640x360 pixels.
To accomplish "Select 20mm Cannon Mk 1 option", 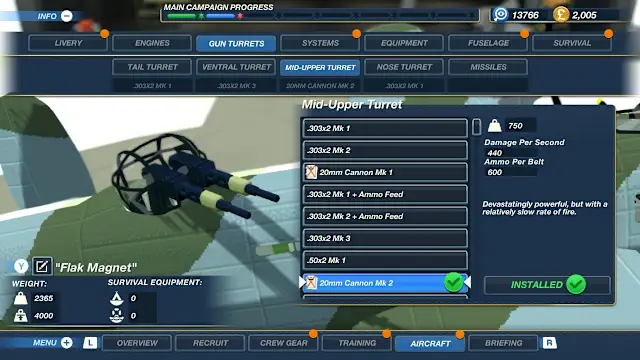I will coord(385,172).
